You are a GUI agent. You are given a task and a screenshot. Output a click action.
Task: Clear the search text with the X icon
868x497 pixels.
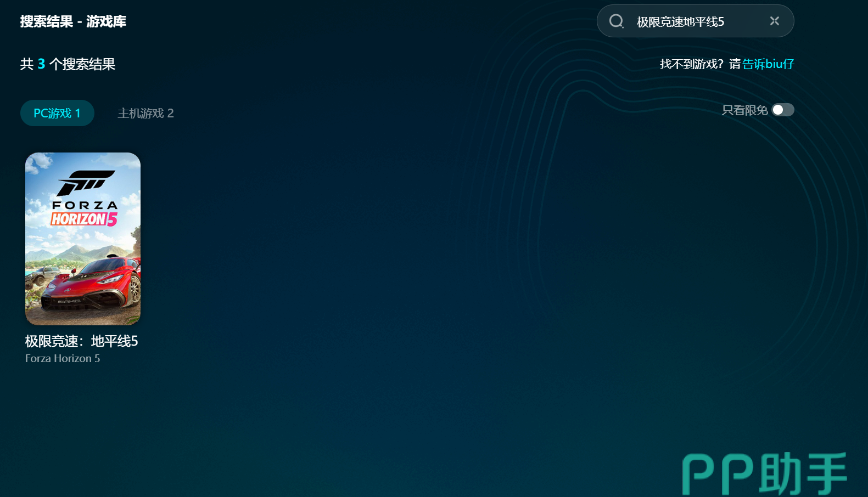pos(774,21)
